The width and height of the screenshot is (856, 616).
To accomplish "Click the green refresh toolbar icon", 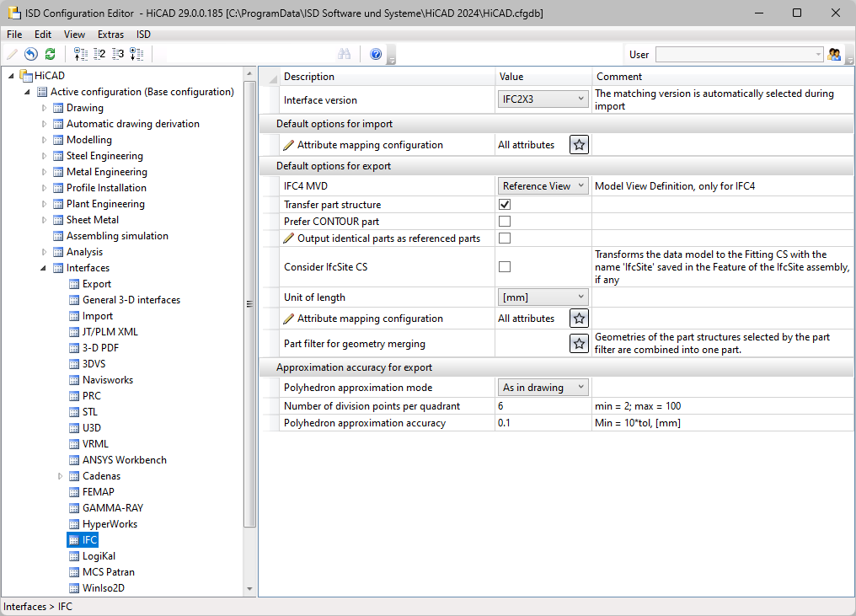I will pos(51,54).
